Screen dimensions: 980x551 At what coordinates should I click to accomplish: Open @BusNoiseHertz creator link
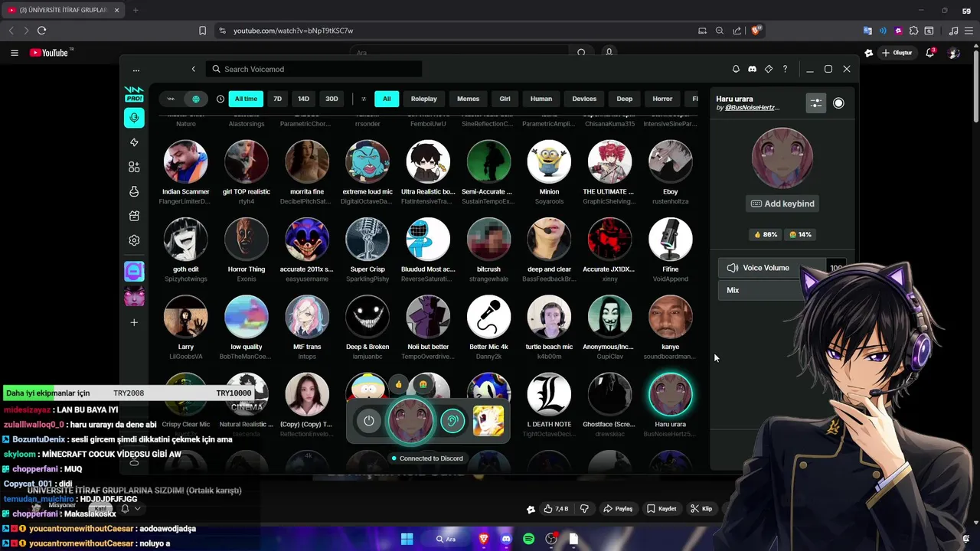pyautogui.click(x=752, y=108)
